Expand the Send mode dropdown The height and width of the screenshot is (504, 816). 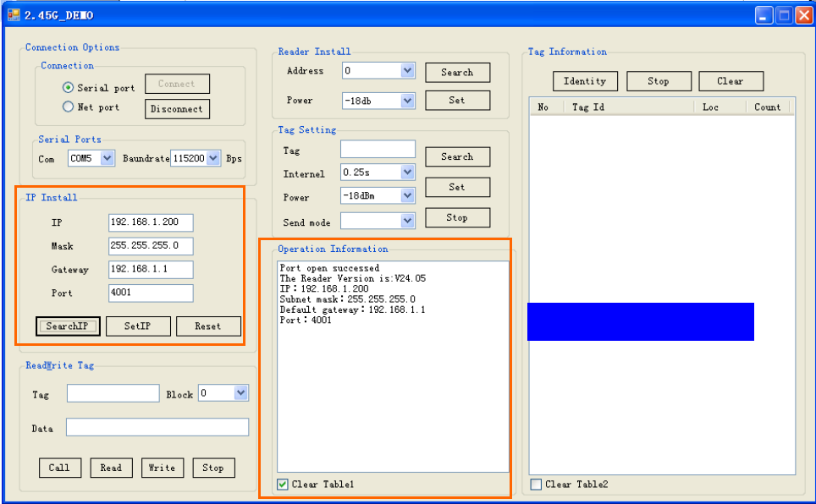pyautogui.click(x=407, y=221)
